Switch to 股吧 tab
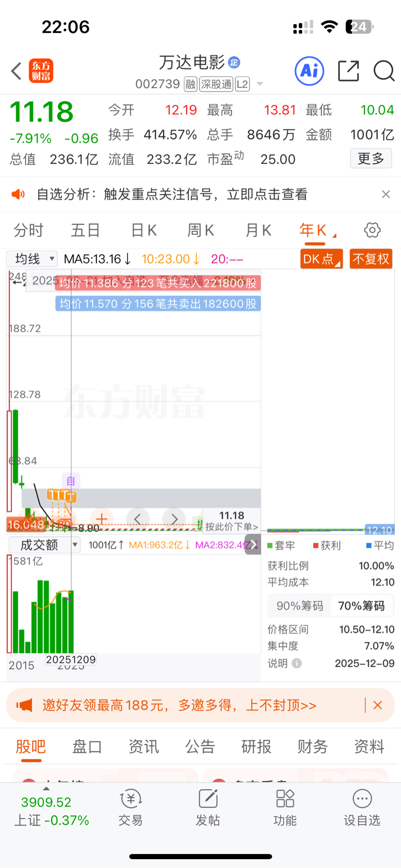 pos(31,747)
